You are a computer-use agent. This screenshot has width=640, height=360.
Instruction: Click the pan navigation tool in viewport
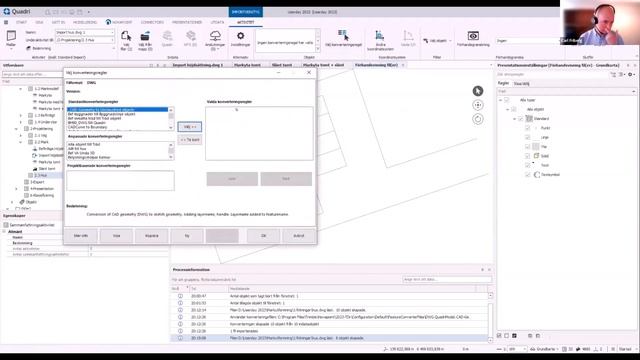click(x=478, y=105)
